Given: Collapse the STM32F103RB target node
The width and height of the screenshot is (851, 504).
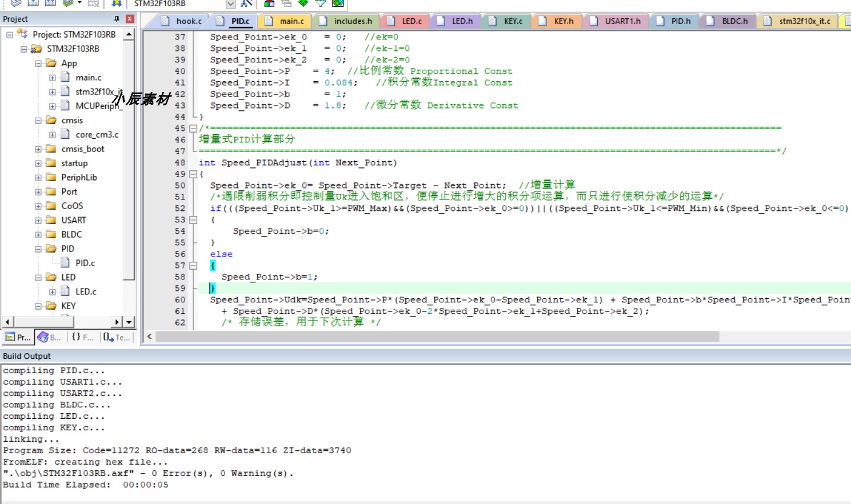Looking at the screenshot, I should tap(24, 49).
